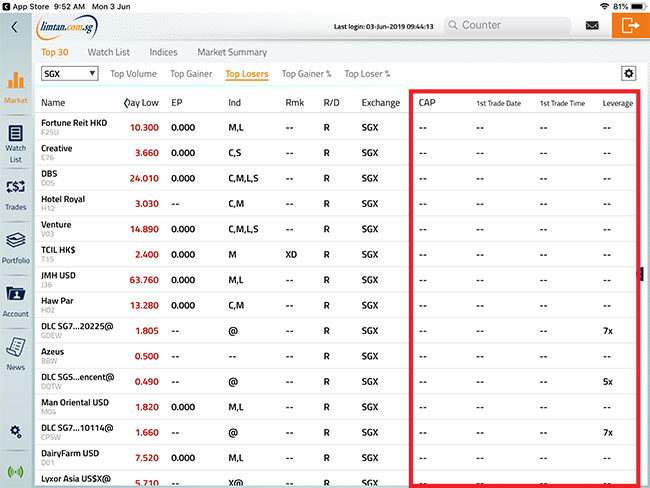This screenshot has height=488, width=650.
Task: Select the Top Loser % filter
Action: click(x=367, y=74)
